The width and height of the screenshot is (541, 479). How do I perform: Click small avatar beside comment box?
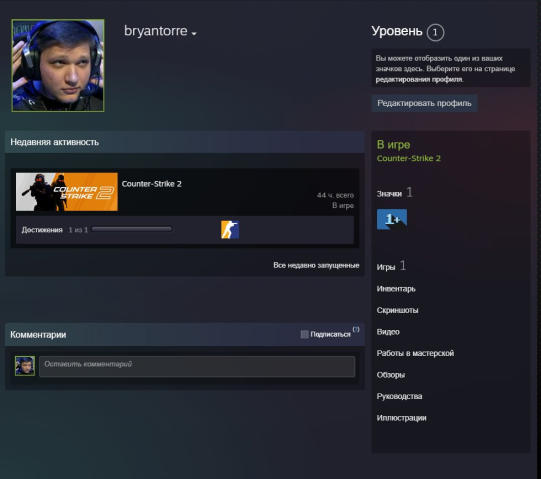pos(25,366)
